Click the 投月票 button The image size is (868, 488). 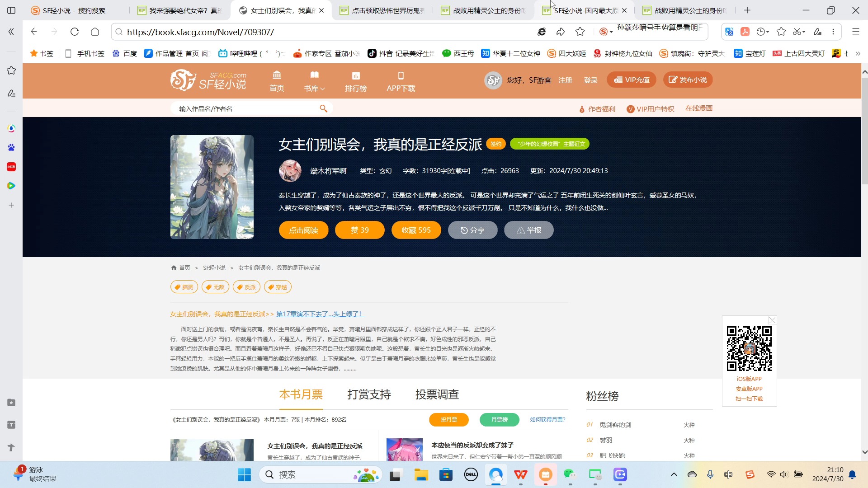click(448, 419)
